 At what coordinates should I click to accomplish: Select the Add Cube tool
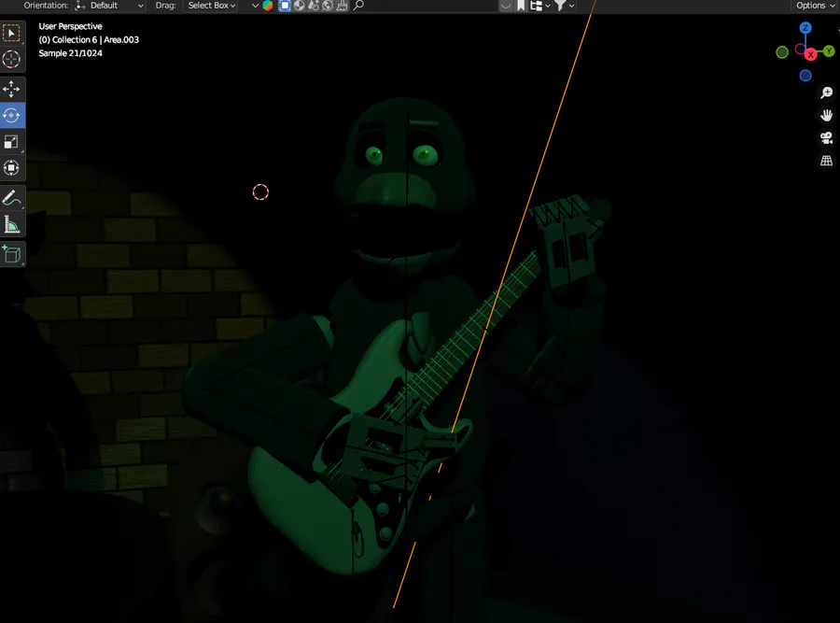point(11,254)
